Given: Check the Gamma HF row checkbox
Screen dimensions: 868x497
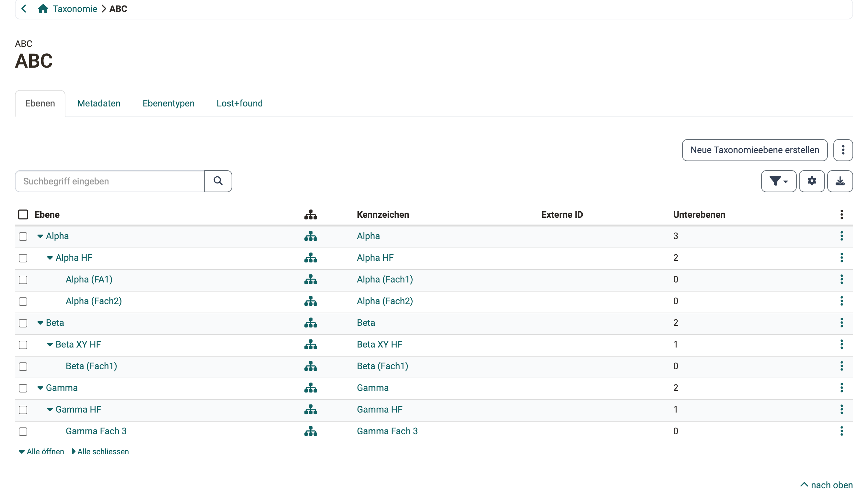Looking at the screenshot, I should point(23,410).
